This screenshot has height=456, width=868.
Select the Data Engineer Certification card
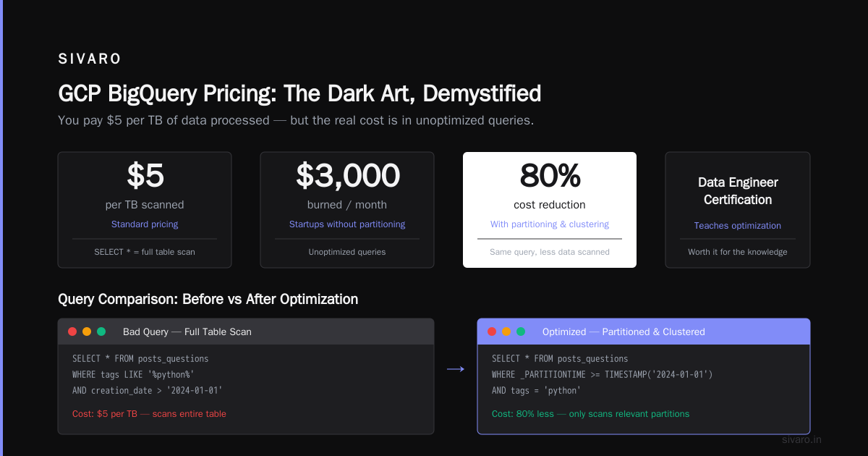pyautogui.click(x=738, y=210)
